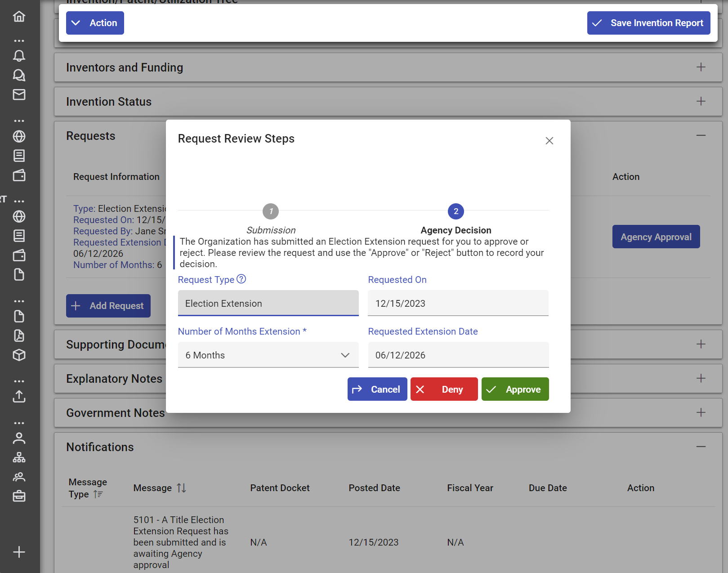The width and height of the screenshot is (728, 573).
Task: Click the upload icon in sidebar
Action: pyautogui.click(x=19, y=396)
